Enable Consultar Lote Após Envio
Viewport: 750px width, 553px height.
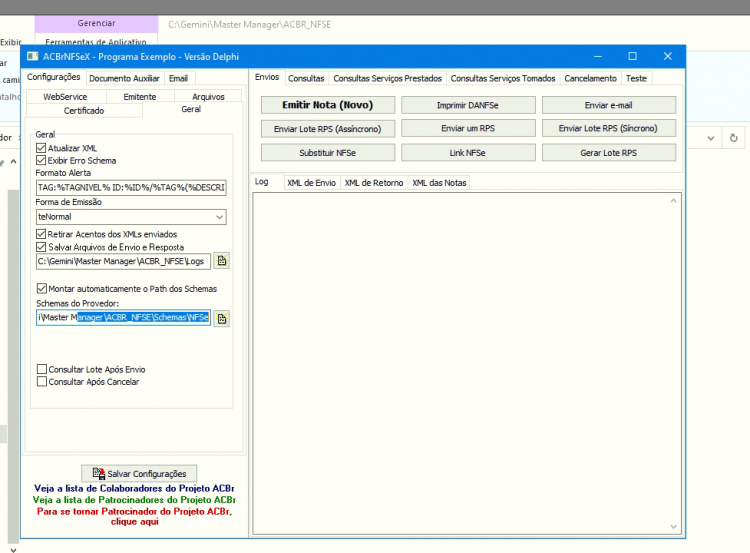[x=42, y=369]
